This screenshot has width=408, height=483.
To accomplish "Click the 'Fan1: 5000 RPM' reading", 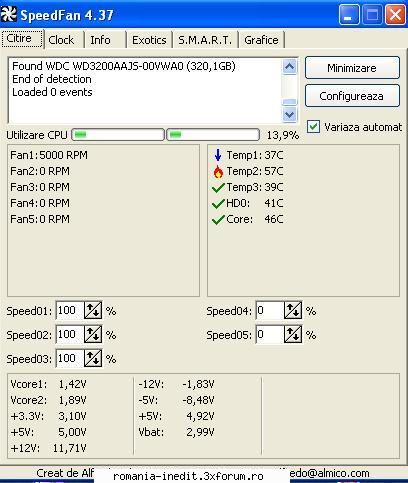I will coord(49,155).
